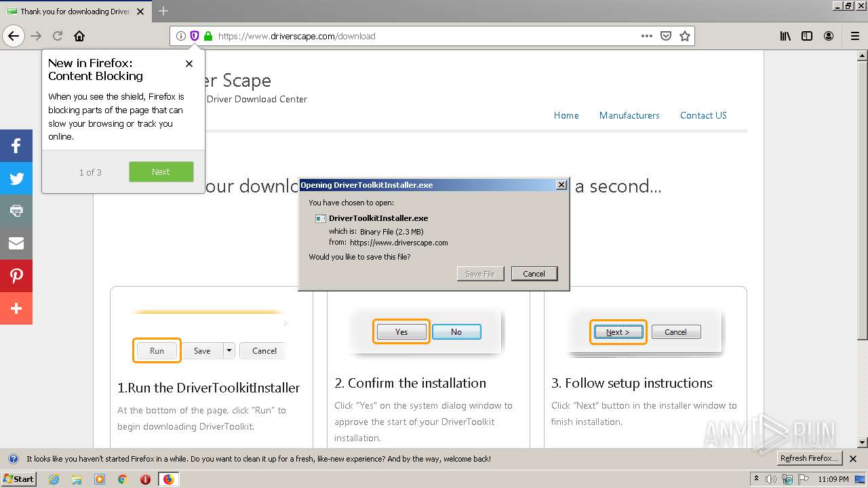Open the Firefox home page
The image size is (868, 488).
point(79,36)
